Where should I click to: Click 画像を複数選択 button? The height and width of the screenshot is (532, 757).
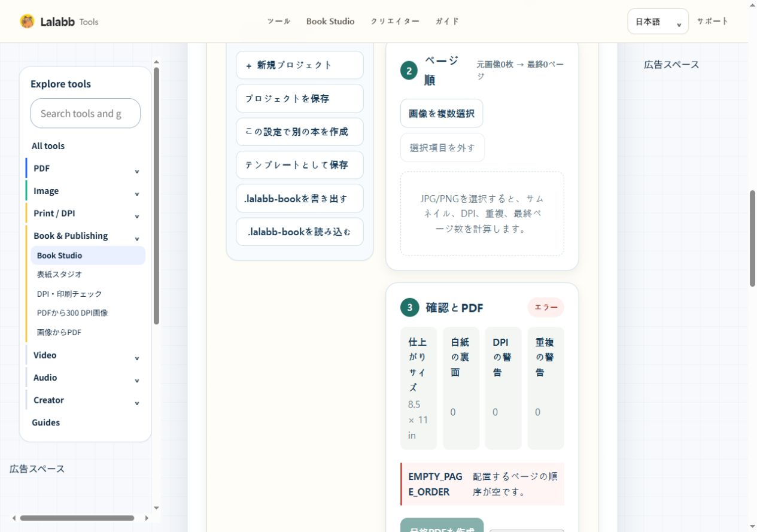(442, 113)
